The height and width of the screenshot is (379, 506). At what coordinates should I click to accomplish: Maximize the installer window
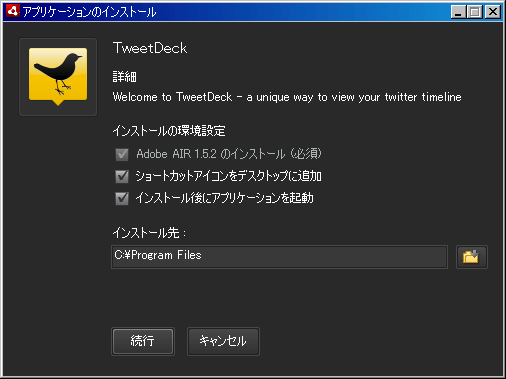click(475, 12)
